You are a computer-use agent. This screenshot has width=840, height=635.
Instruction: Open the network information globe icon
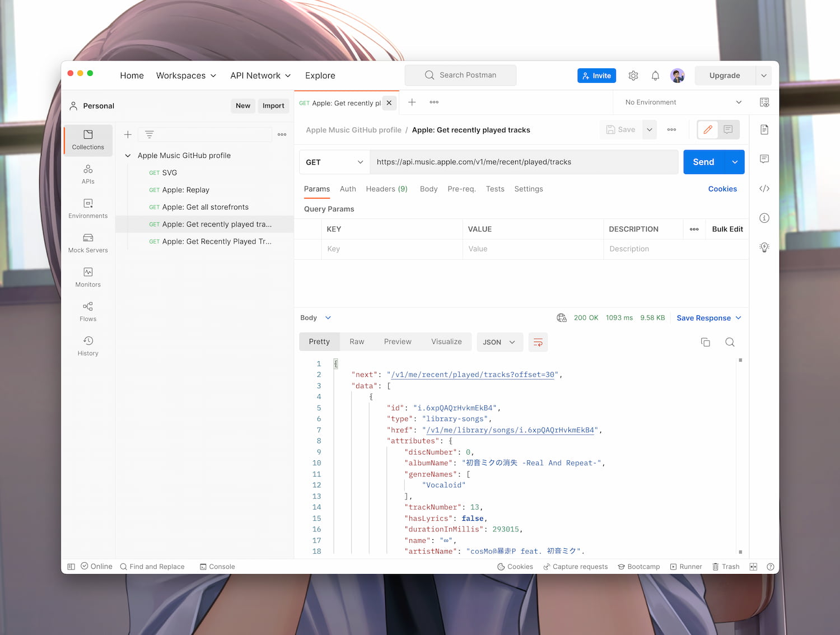tap(562, 318)
